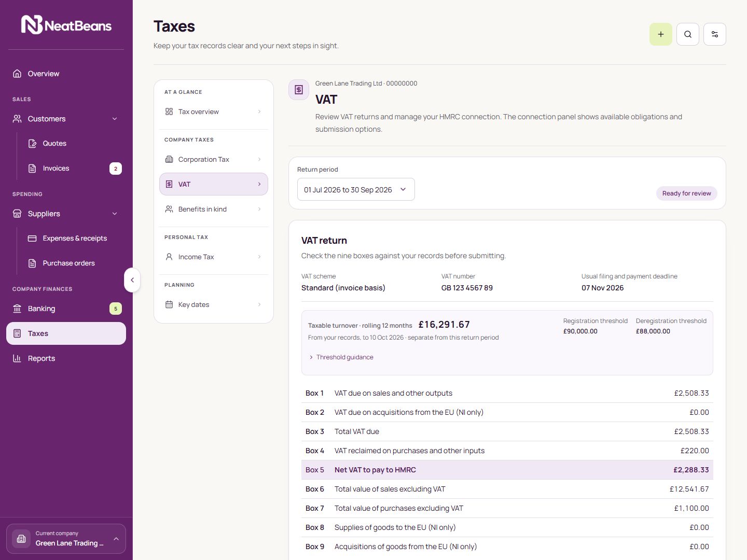Open Banking page
The height and width of the screenshot is (560, 747).
click(66, 309)
